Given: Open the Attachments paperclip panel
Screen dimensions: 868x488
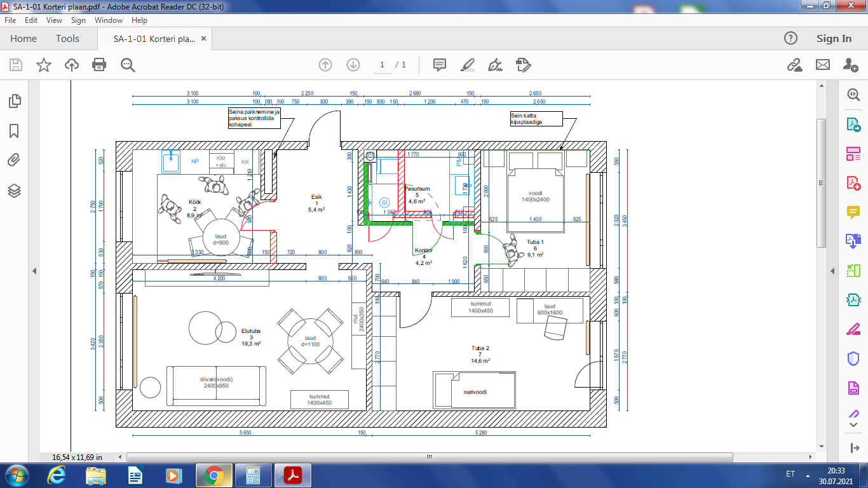Looking at the screenshot, I should [x=14, y=160].
